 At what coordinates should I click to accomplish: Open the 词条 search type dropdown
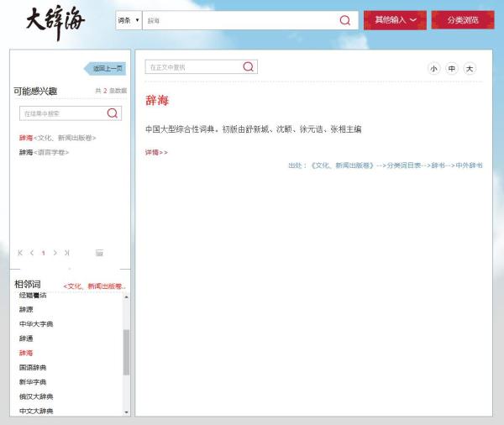click(129, 20)
